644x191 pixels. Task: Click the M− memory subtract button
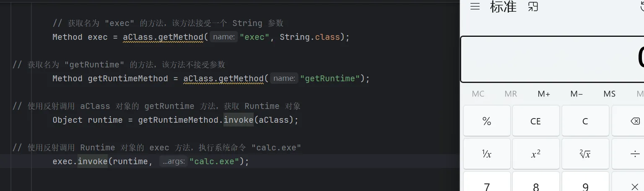point(576,94)
